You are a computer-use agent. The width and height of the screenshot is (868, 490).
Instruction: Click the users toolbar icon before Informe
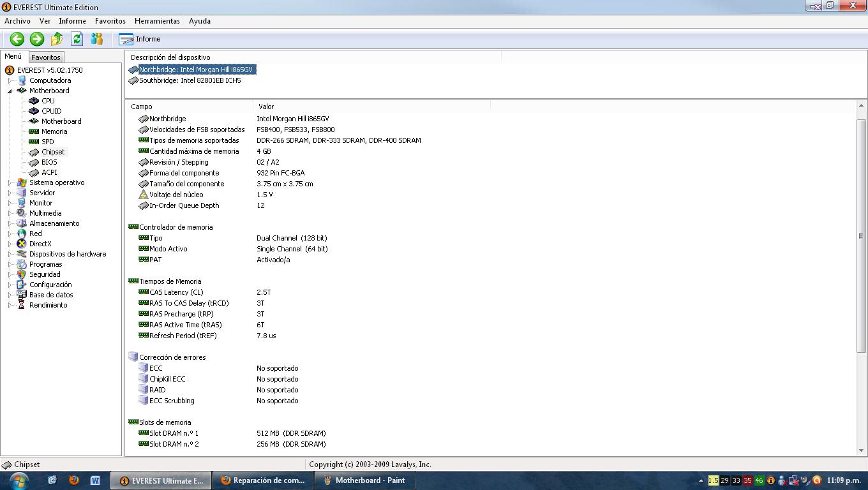(96, 39)
